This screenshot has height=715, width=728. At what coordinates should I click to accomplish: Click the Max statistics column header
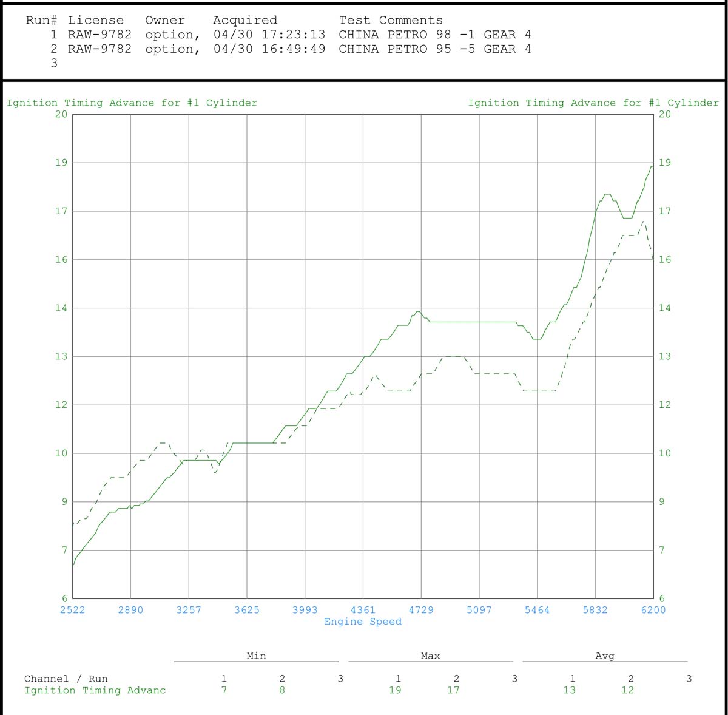[430, 656]
